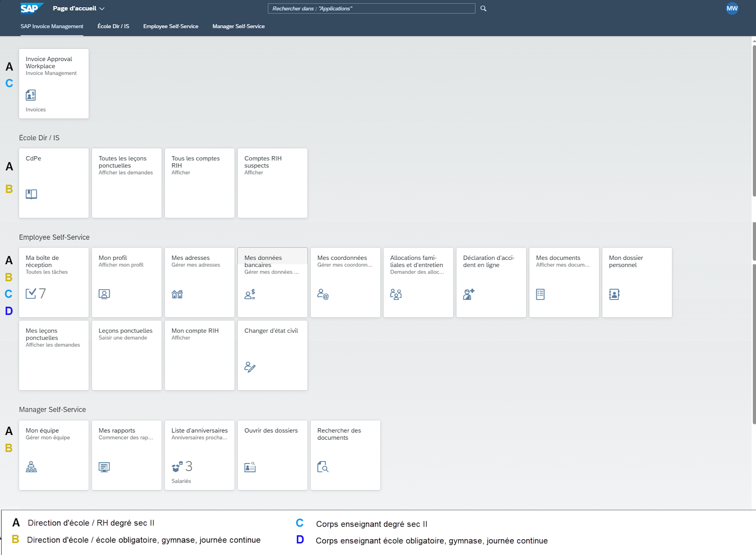Image resolution: width=756 pixels, height=555 pixels.
Task: Click the inbox checkmark icon with 7 tasks
Action: 31,294
